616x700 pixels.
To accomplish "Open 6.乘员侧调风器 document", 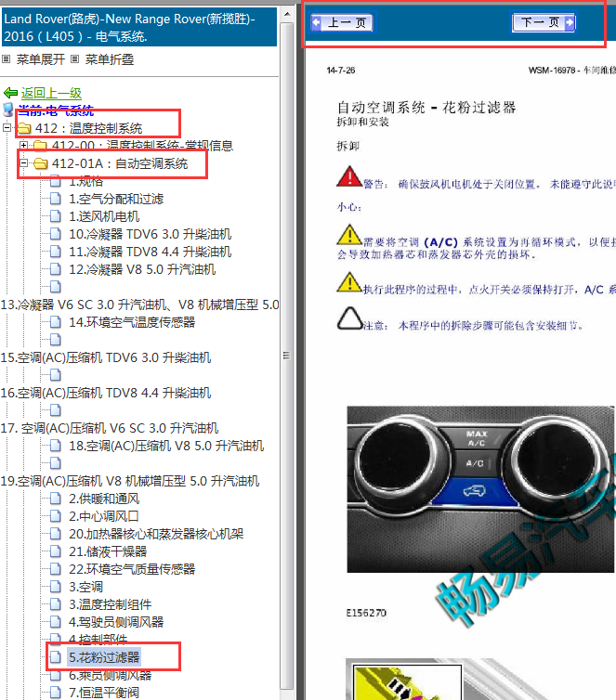I will 110,675.
